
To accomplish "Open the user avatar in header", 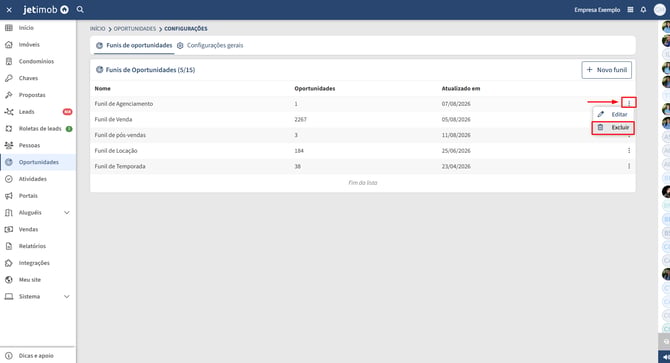I will (x=659, y=9).
